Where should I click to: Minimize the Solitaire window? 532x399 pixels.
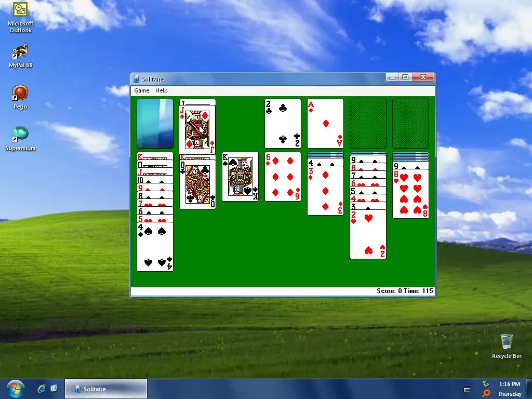[392, 77]
